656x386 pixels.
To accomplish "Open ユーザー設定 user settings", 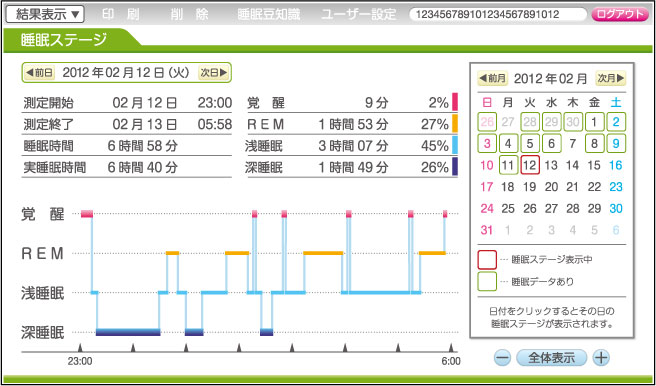I will tap(359, 14).
